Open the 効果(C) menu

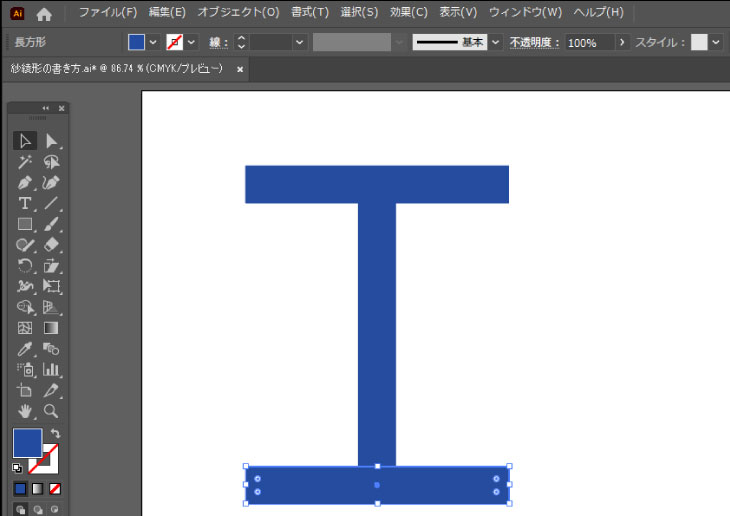click(x=408, y=12)
